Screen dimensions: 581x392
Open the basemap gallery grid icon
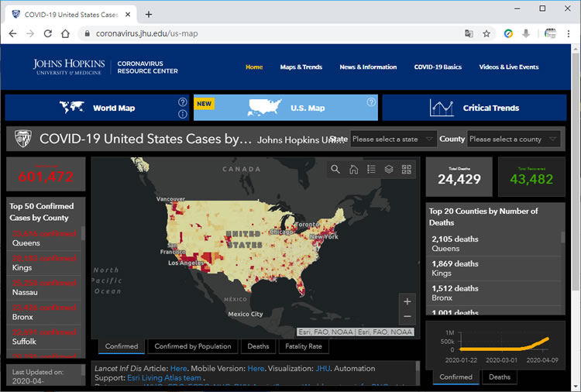point(407,170)
